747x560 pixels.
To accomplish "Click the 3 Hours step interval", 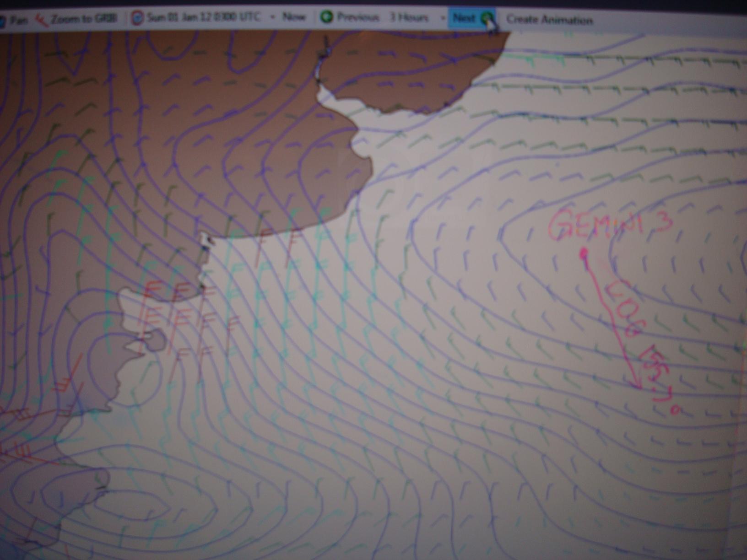I will [409, 17].
